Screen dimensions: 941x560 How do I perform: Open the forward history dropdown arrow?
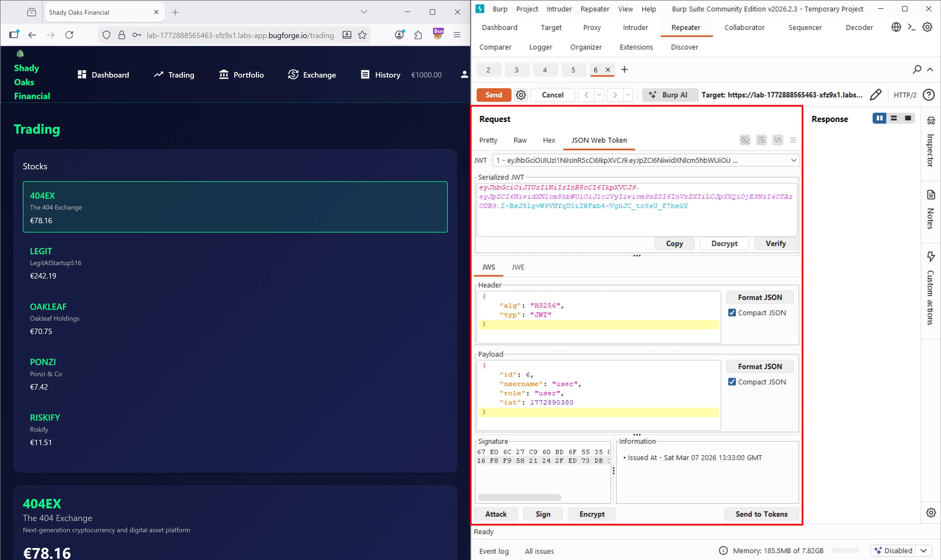[628, 95]
